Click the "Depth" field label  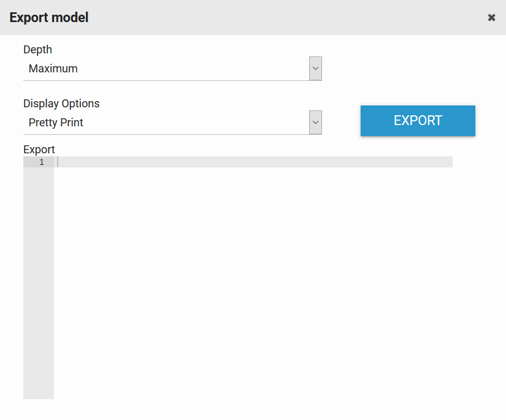[x=38, y=50]
